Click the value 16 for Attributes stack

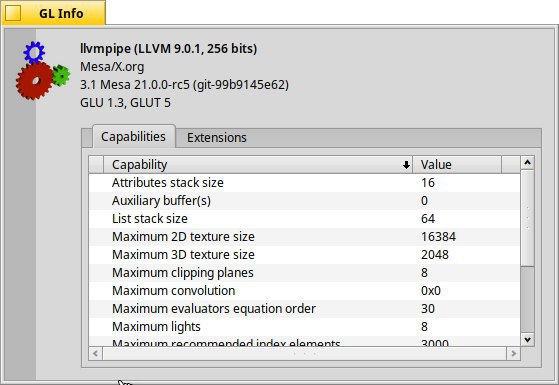click(428, 183)
